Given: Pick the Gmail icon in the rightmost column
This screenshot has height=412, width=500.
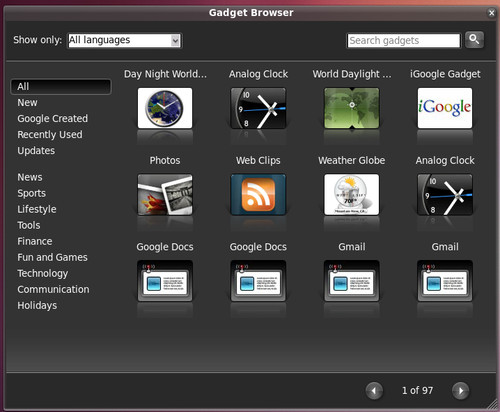Looking at the screenshot, I should 445,281.
